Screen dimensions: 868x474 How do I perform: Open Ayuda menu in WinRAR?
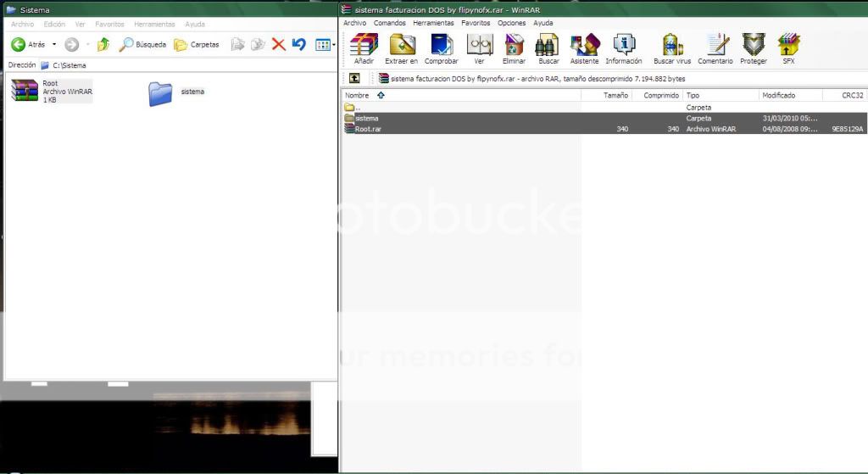point(543,23)
